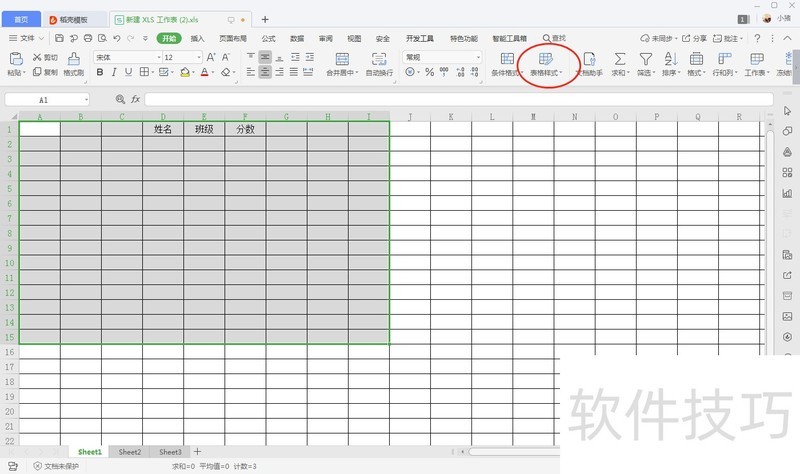Apply top vertical alignment
800x474 pixels.
pyautogui.click(x=251, y=57)
